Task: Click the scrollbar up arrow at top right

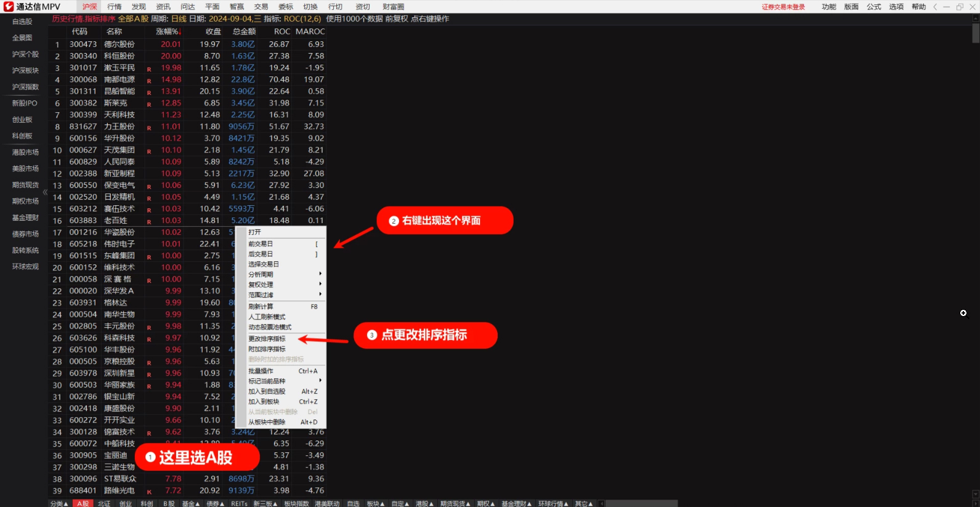Action: tap(975, 19)
